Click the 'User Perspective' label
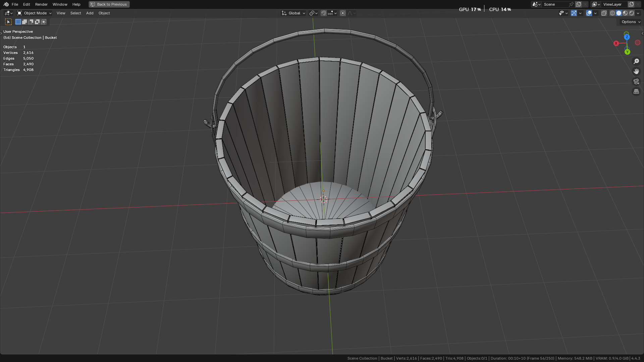Image resolution: width=644 pixels, height=362 pixels. coord(18,32)
